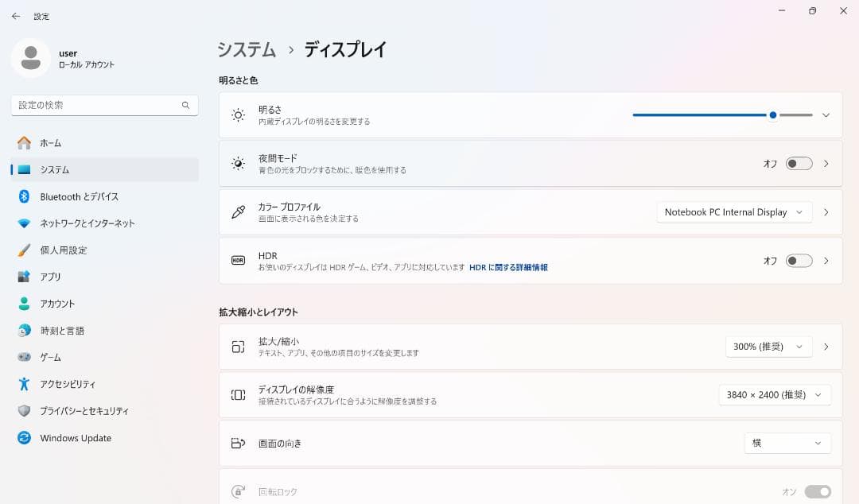This screenshot has width=859, height=504.
Task: Enable the HDR toggle switch
Action: (799, 261)
